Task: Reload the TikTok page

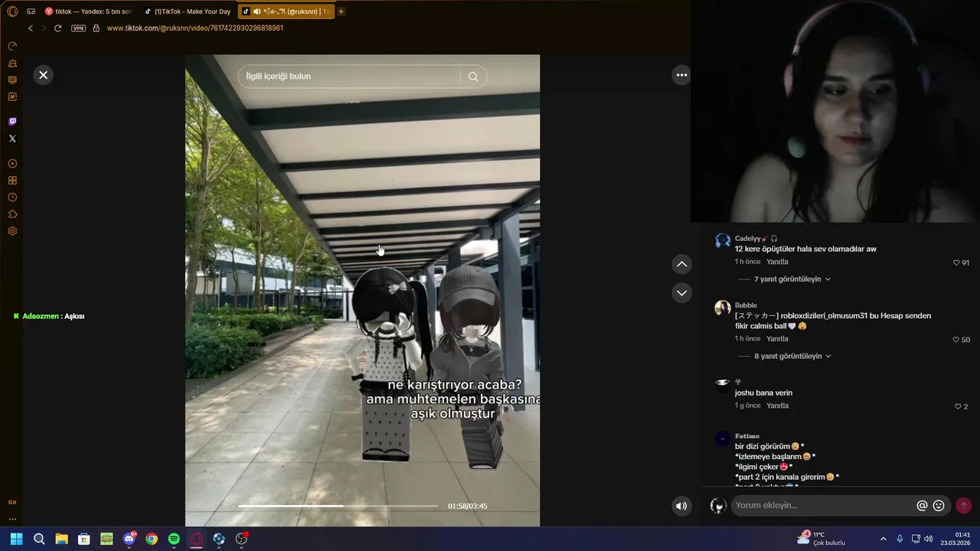Action: click(x=57, y=28)
